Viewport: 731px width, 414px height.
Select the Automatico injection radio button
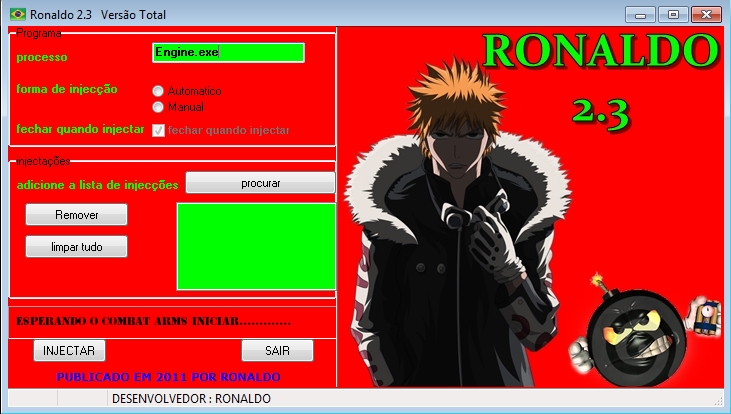click(x=158, y=91)
